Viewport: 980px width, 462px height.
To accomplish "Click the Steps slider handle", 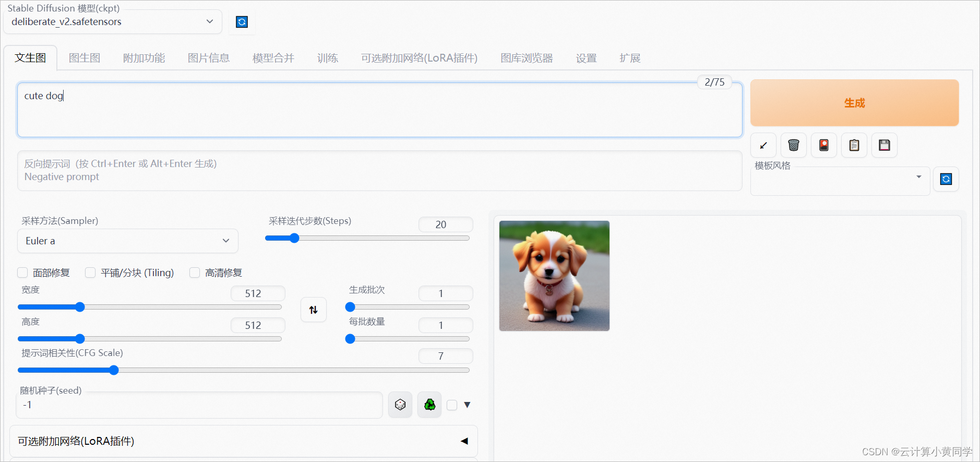I will pyautogui.click(x=294, y=238).
